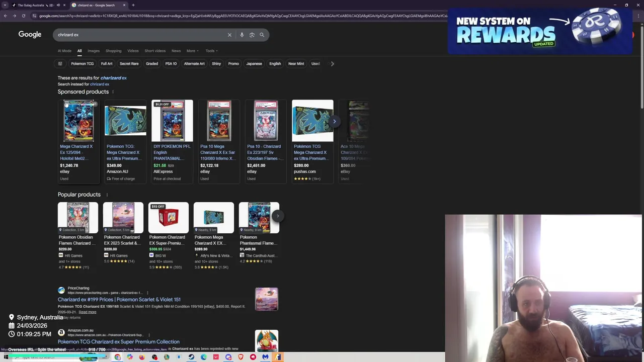Open more options for PriceCharting result
The width and height of the screenshot is (644, 362).
click(x=147, y=293)
